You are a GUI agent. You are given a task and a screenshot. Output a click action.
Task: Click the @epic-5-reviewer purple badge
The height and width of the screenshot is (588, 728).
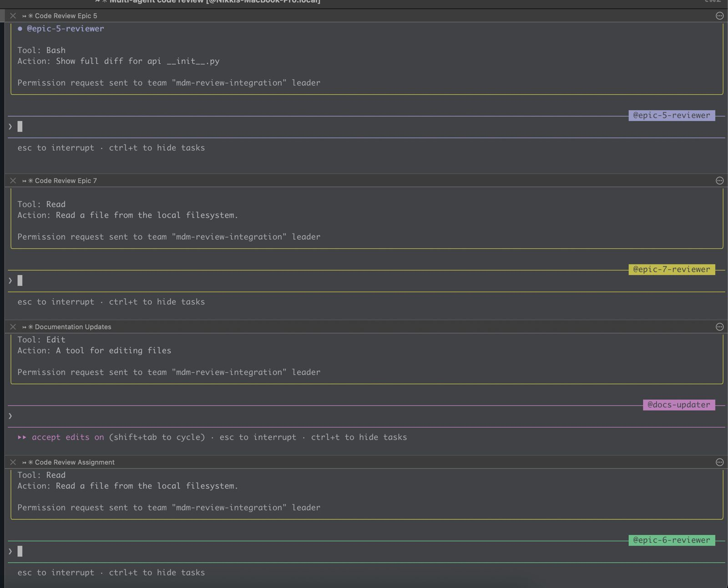point(671,116)
